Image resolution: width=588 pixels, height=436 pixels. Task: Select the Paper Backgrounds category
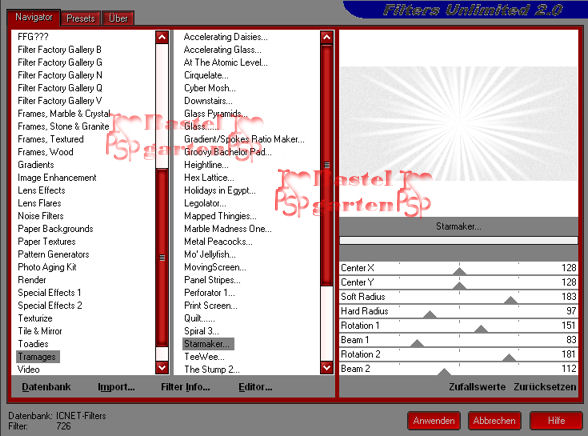[x=56, y=228]
